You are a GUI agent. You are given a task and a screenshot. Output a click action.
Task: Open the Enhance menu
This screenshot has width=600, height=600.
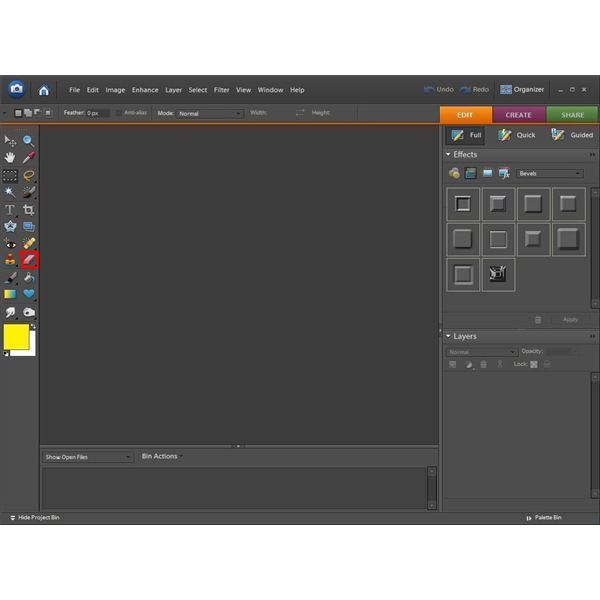pos(145,90)
